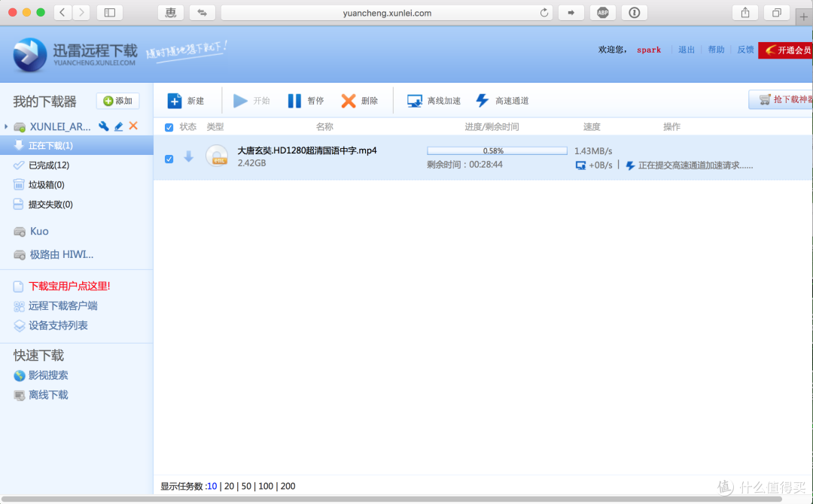Open the Downloading (1) list
The image size is (813, 504).
click(77, 145)
